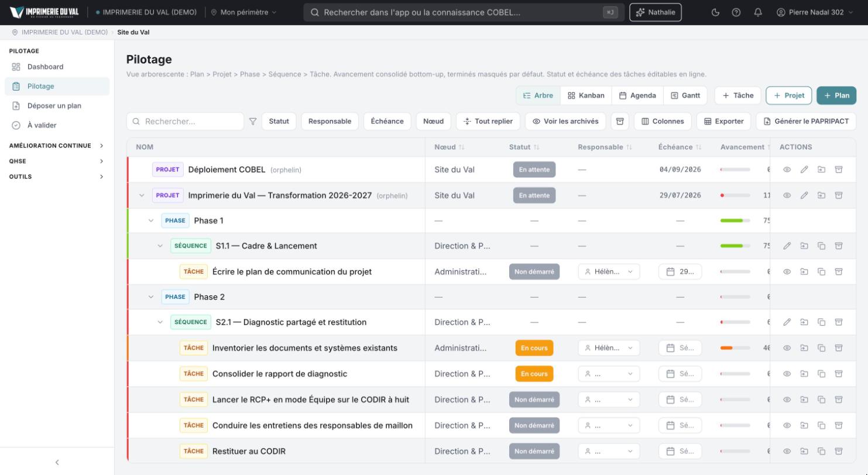Open responsable dropdown for Consolider le rapport
The height and width of the screenshot is (475, 868).
click(609, 374)
